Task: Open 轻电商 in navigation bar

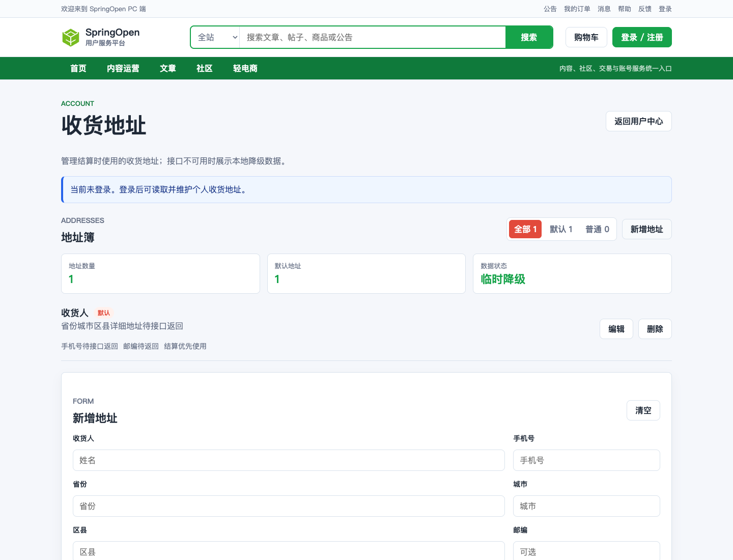Action: (x=245, y=68)
